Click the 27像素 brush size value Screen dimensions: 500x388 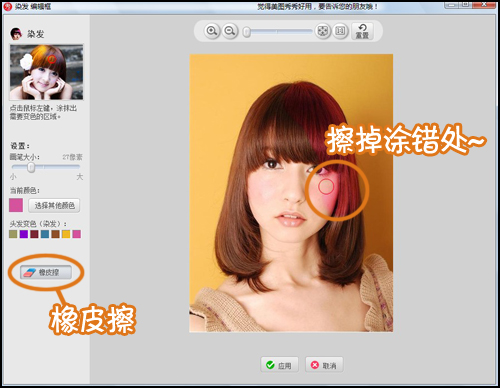pyautogui.click(x=72, y=157)
